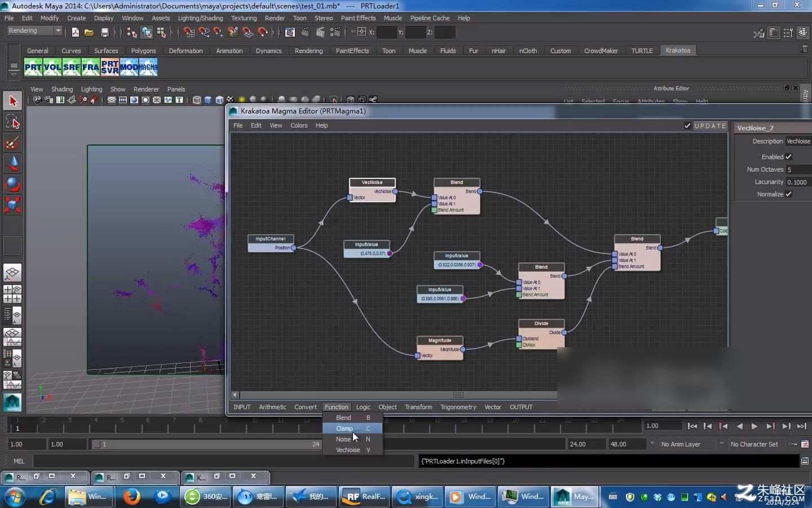Open Firefox from the Windows taskbar
This screenshot has height=508, width=812.
pyautogui.click(x=131, y=497)
